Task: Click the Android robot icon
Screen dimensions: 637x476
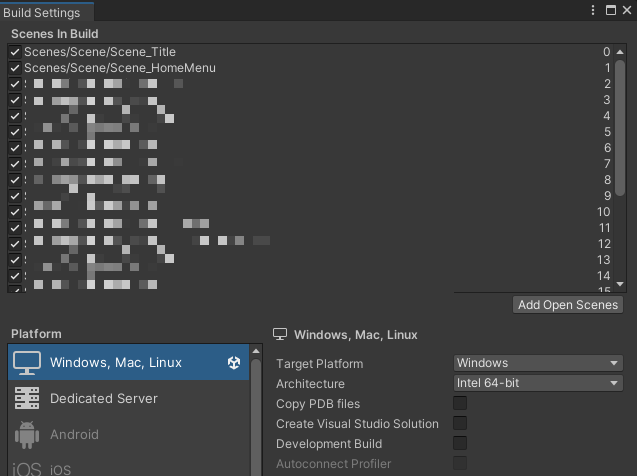Action: [27, 435]
